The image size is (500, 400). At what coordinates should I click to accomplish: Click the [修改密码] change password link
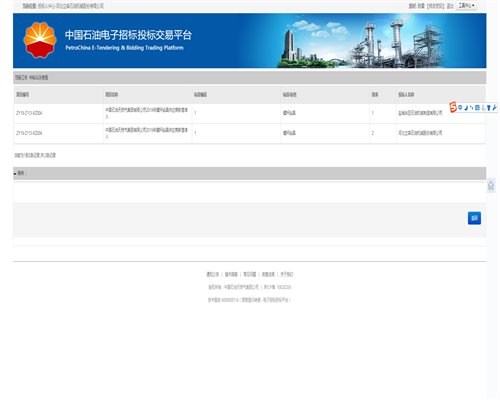435,6
